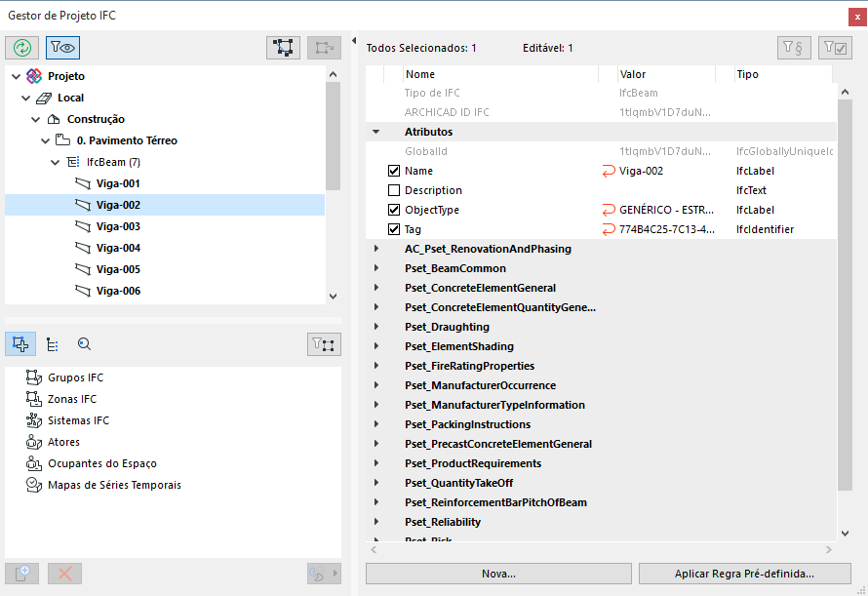Click the Valor column header

[x=633, y=74]
